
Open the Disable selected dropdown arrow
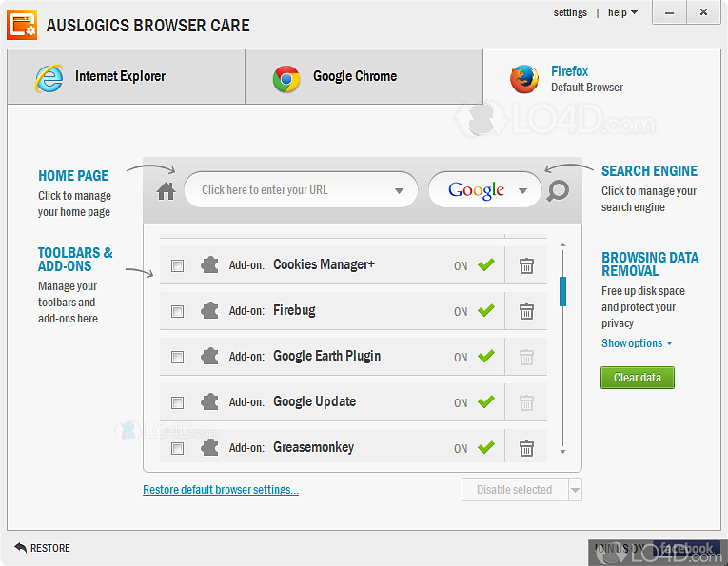575,490
